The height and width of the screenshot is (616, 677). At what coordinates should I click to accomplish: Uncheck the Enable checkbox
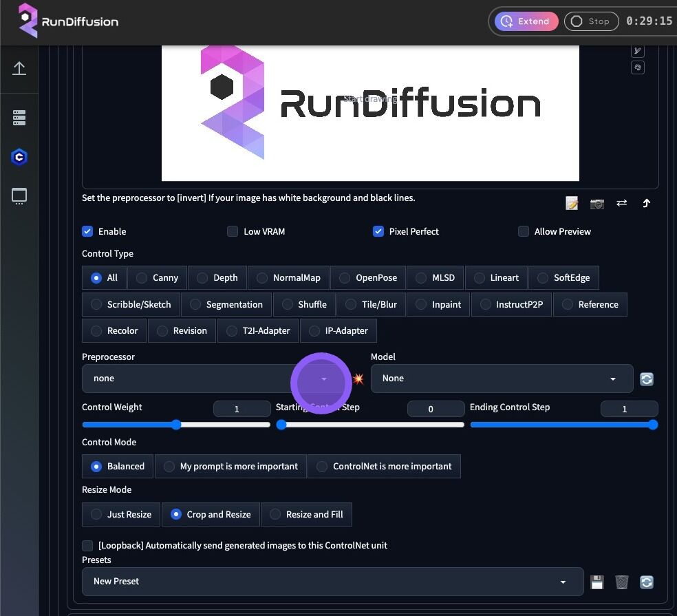pyautogui.click(x=87, y=231)
